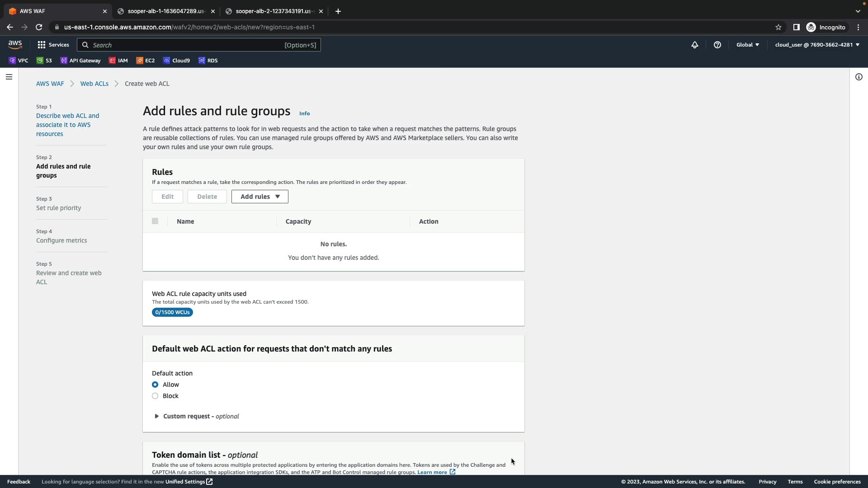Click the AWS logo home icon
The width and height of the screenshot is (868, 488).
click(15, 44)
